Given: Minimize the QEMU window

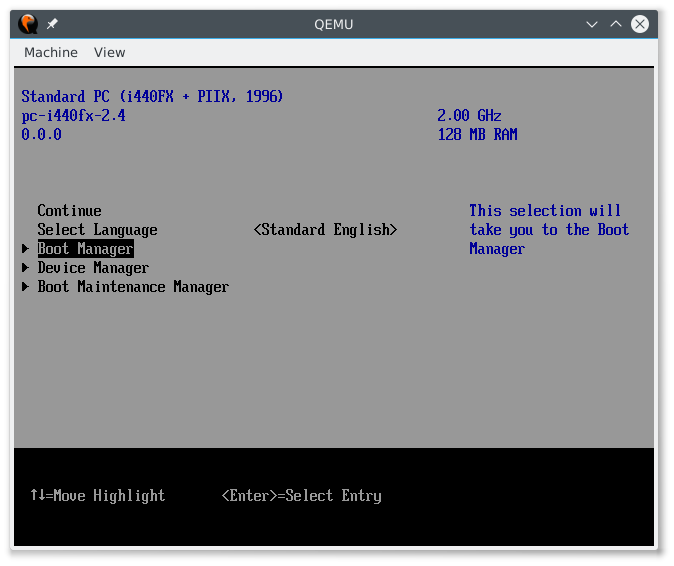Looking at the screenshot, I should click(x=592, y=24).
